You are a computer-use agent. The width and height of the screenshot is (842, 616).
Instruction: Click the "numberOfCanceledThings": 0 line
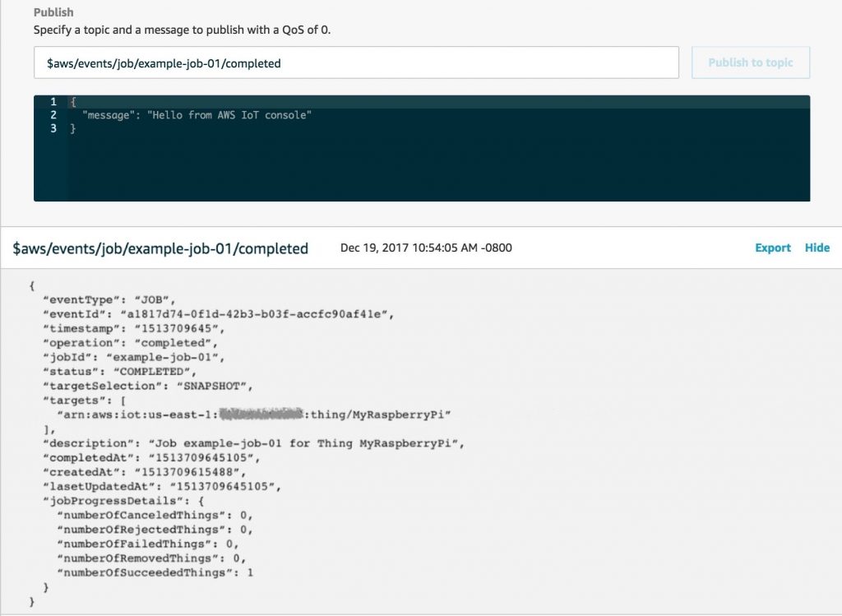pyautogui.click(x=155, y=516)
